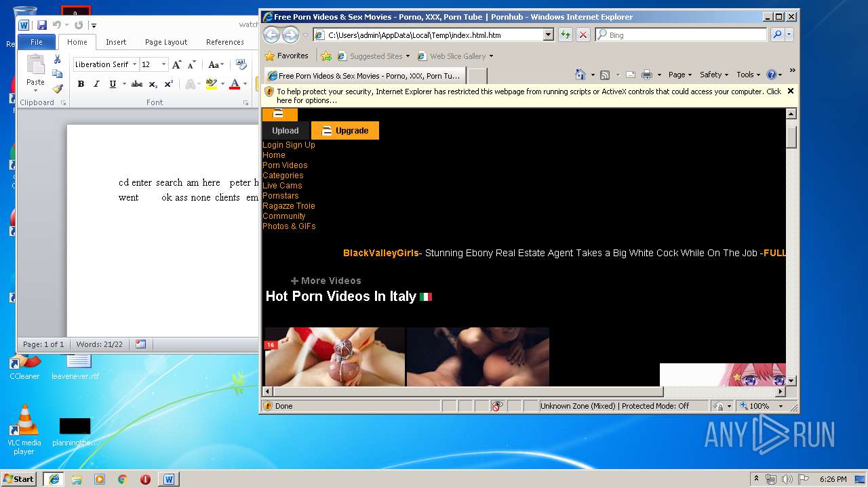Click the Clear Formatting eraser icon
Viewport: 868px width, 488px height.
click(241, 64)
